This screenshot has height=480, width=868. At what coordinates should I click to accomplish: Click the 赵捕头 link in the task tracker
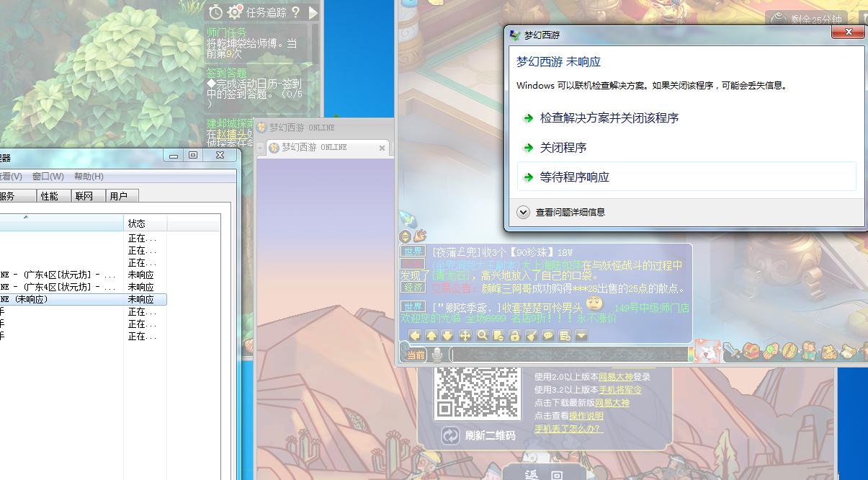(231, 134)
